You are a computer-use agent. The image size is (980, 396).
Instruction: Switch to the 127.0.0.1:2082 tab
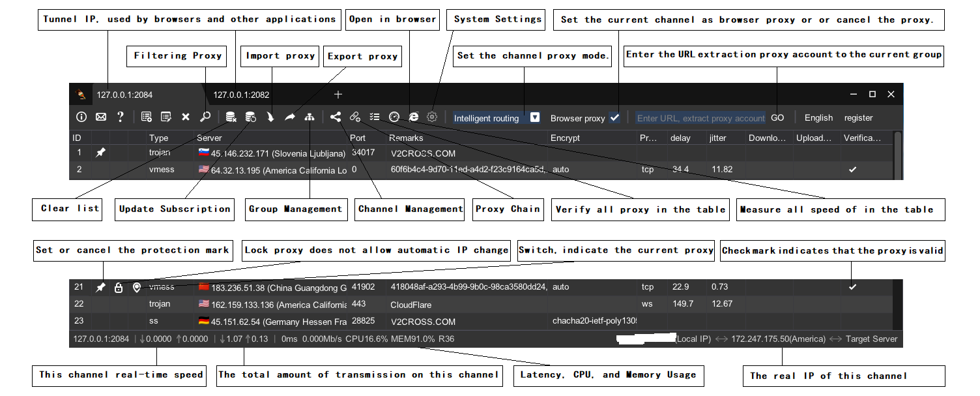[241, 95]
